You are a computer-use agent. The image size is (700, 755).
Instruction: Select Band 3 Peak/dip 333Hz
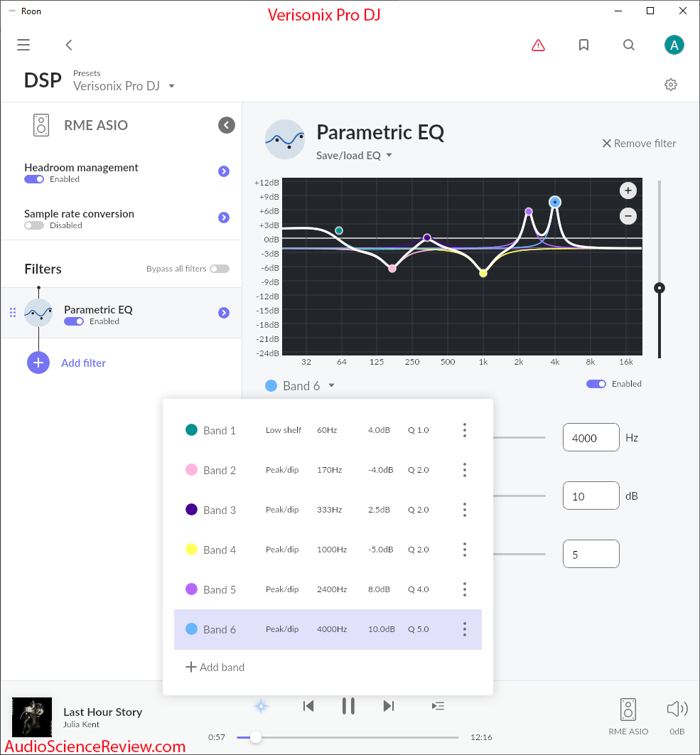pos(328,510)
